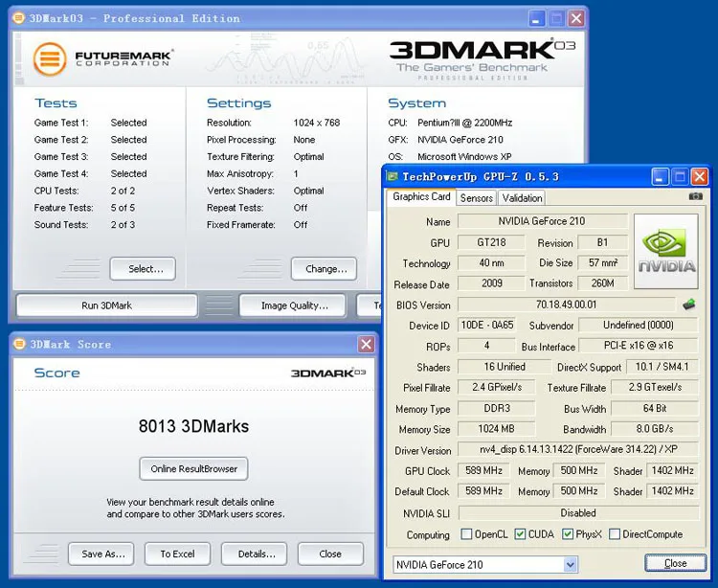Click the 3DMark03 title bar orange icon

(18, 18)
